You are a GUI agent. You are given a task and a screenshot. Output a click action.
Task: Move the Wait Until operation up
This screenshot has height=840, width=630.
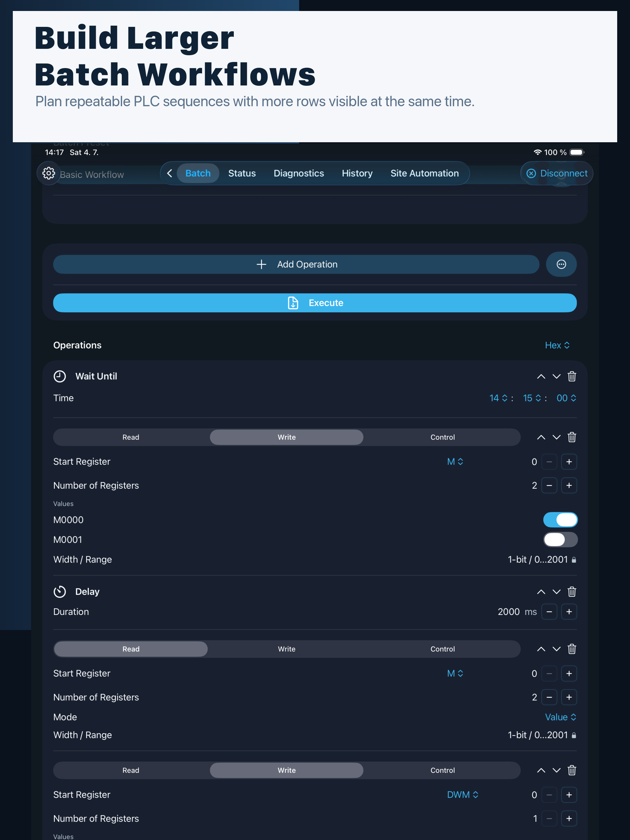click(x=541, y=376)
